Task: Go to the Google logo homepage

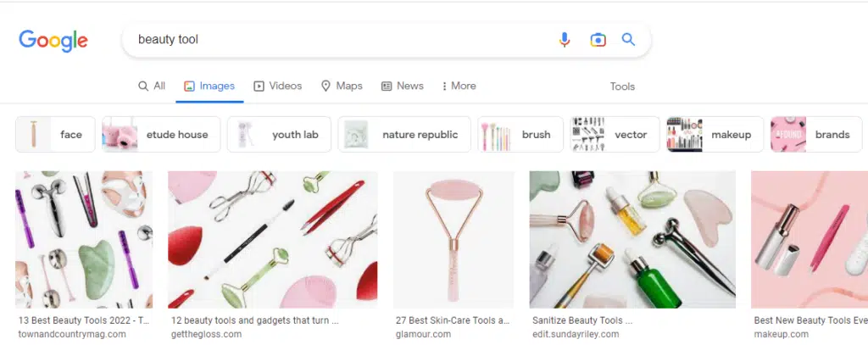Action: [x=53, y=41]
